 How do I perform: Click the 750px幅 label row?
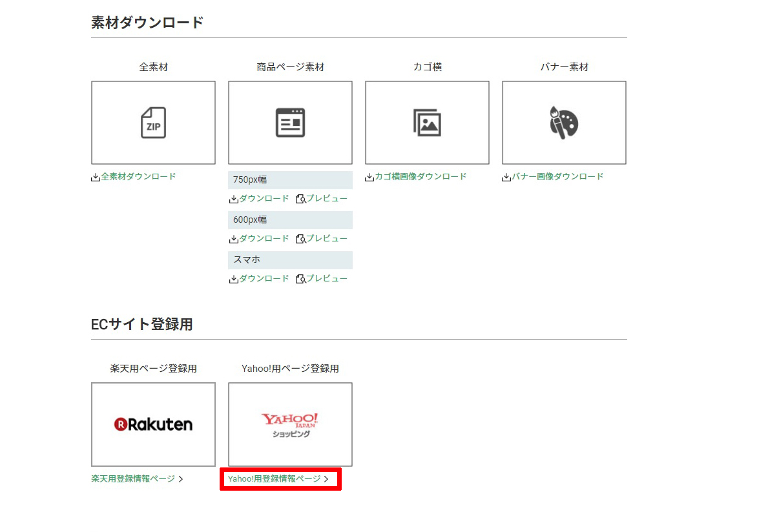pyautogui.click(x=290, y=180)
